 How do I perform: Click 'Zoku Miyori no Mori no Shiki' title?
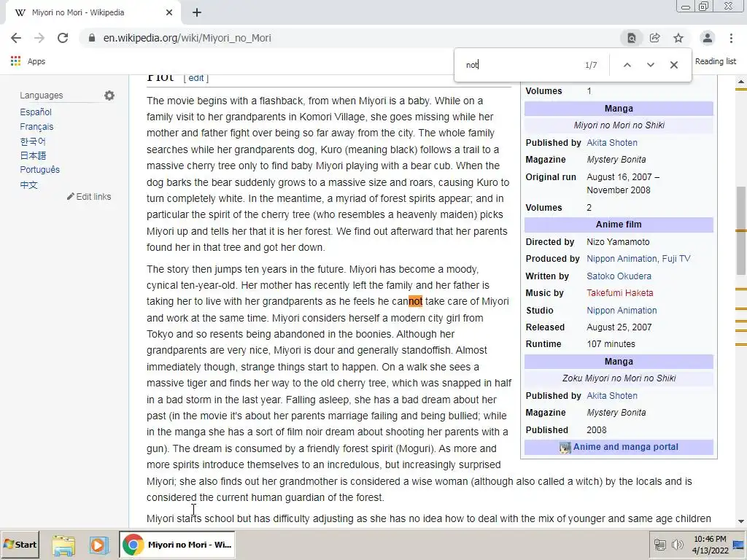coord(619,378)
